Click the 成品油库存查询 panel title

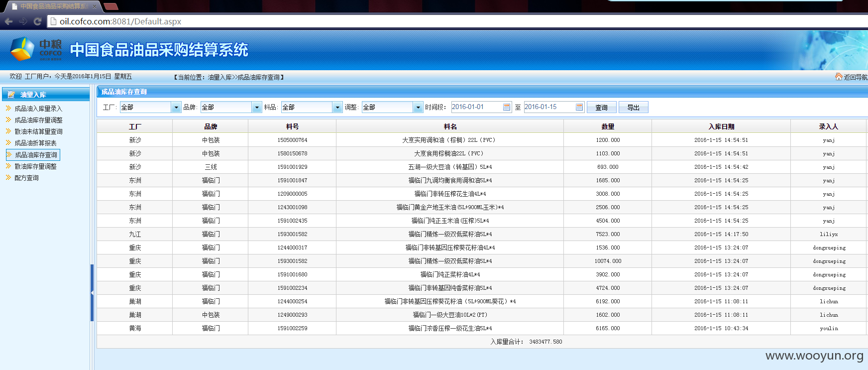click(x=124, y=92)
